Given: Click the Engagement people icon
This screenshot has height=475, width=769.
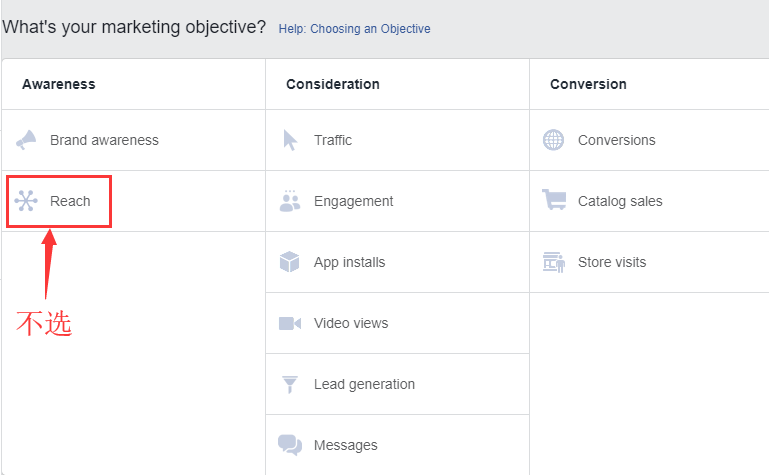Looking at the screenshot, I should (x=290, y=200).
